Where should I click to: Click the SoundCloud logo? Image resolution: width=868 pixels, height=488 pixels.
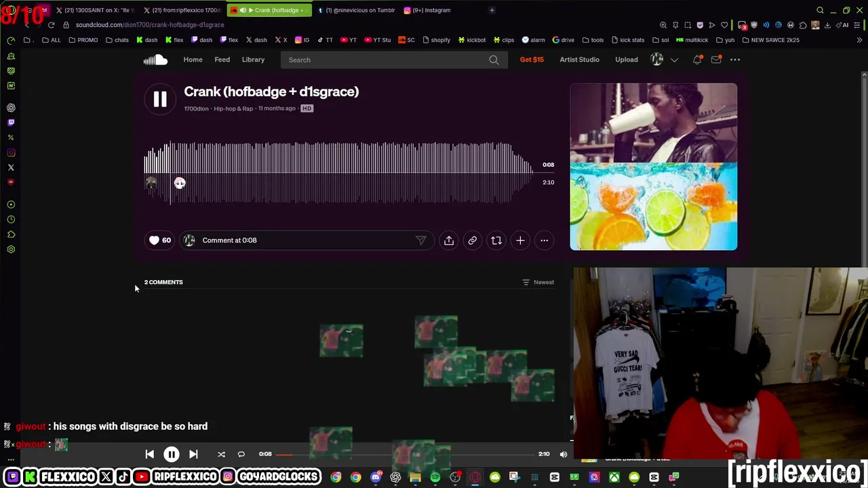pyautogui.click(x=155, y=60)
